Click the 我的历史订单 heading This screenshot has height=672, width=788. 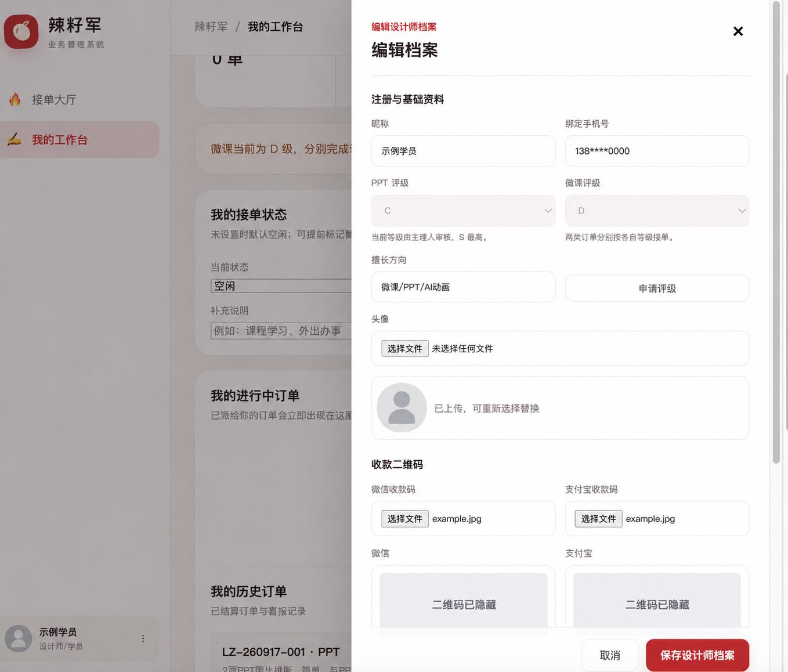[x=248, y=591]
